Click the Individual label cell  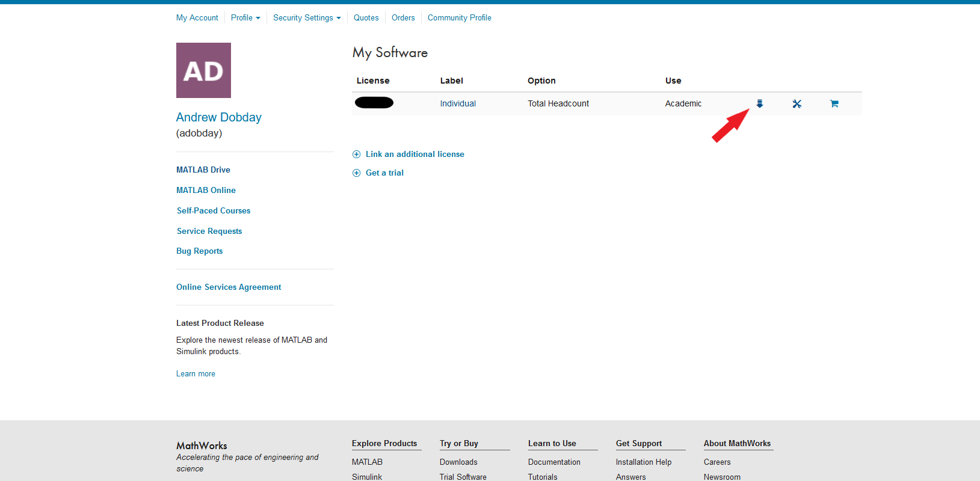click(458, 103)
